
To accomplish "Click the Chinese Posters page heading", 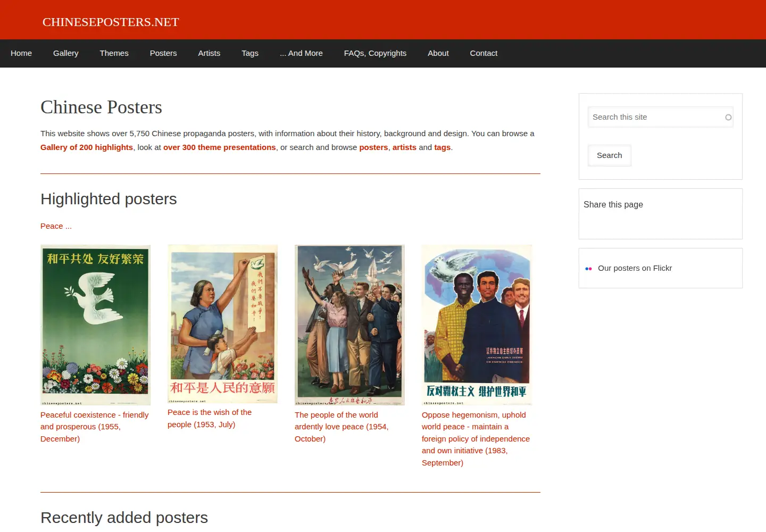I will [101, 107].
